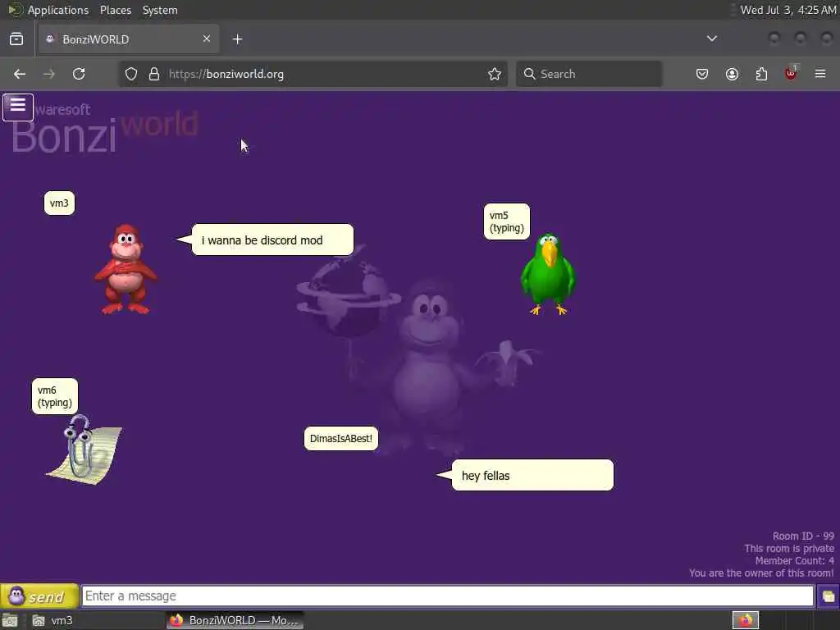Viewport: 840px width, 630px height.
Task: Click the icon right of message field
Action: tap(828, 596)
